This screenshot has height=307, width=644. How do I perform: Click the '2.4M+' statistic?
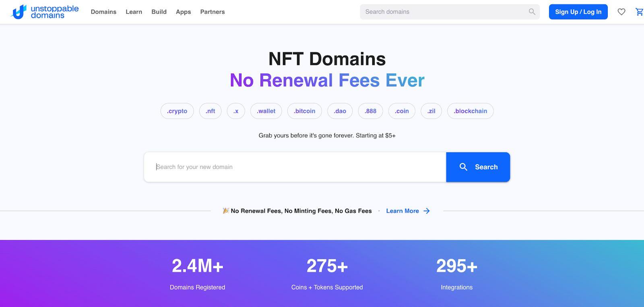(197, 266)
